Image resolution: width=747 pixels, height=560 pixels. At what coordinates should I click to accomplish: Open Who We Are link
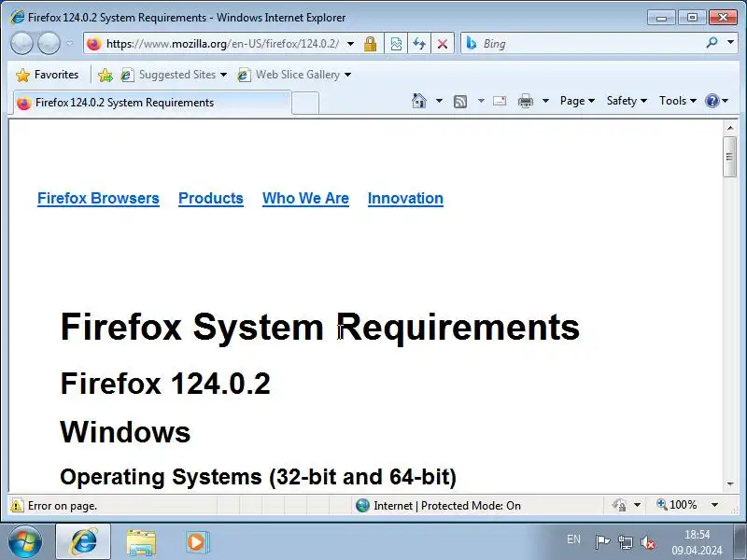point(305,198)
